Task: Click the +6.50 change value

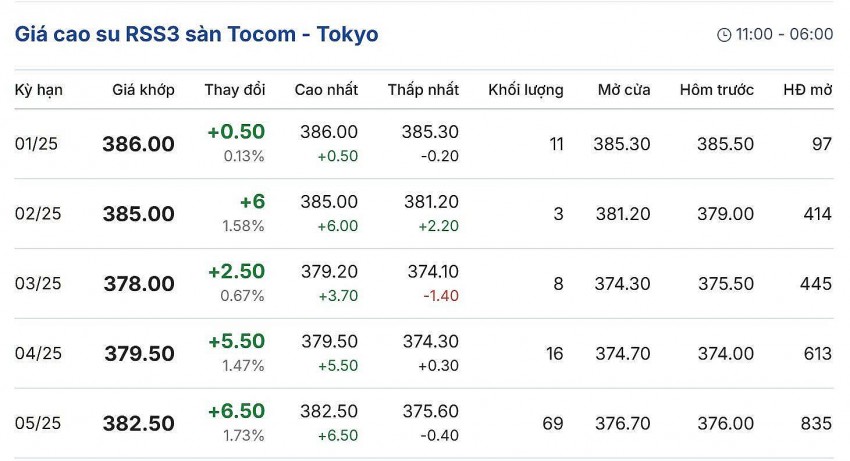Action: coord(236,412)
